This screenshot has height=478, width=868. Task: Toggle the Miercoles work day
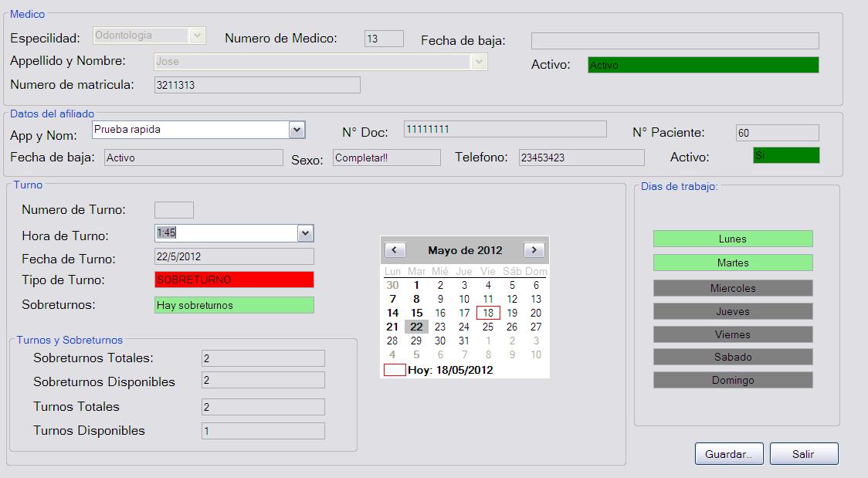pyautogui.click(x=732, y=288)
